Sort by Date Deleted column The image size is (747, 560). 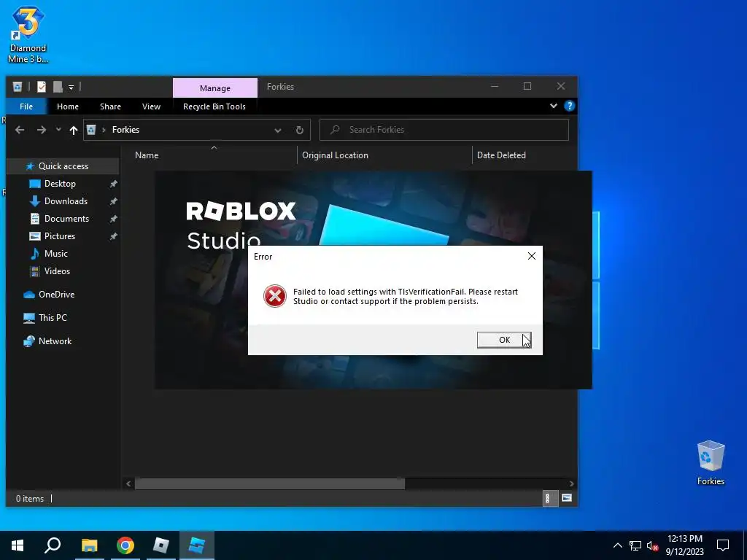501,155
